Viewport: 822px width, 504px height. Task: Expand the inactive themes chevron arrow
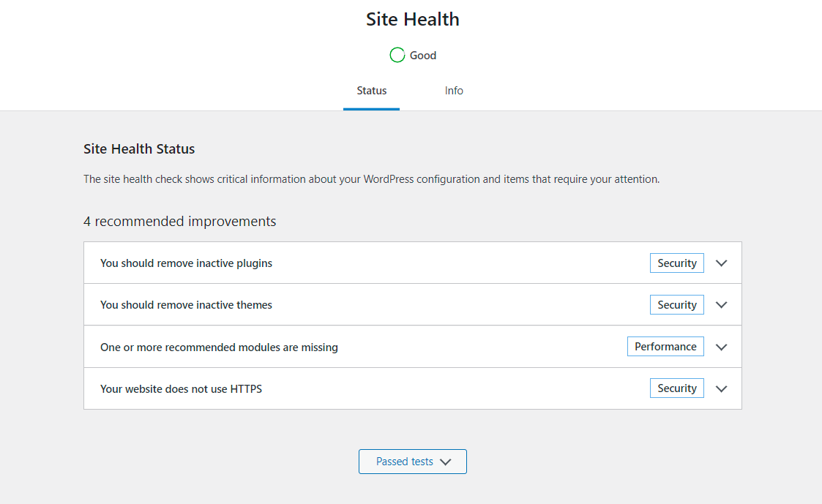click(722, 305)
